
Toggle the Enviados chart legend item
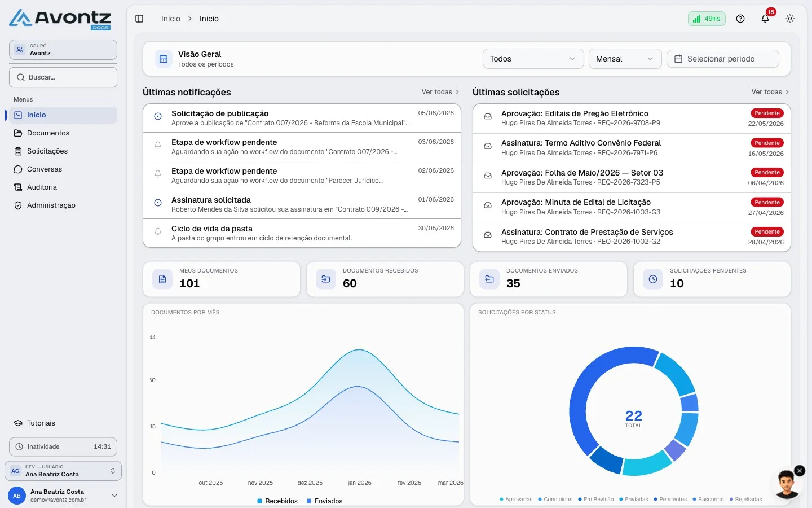(324, 501)
